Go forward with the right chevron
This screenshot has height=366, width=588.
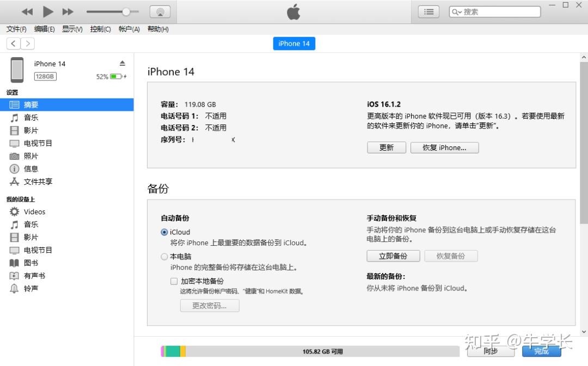pos(28,44)
